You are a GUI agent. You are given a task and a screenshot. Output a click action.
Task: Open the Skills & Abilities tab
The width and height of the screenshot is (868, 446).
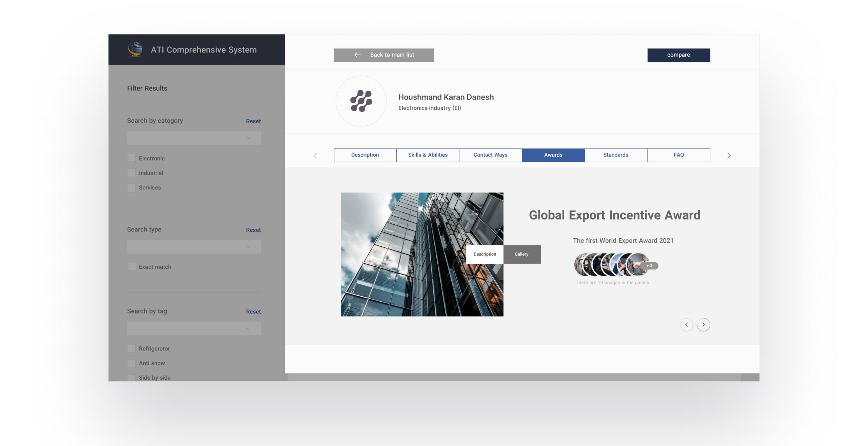tap(428, 155)
